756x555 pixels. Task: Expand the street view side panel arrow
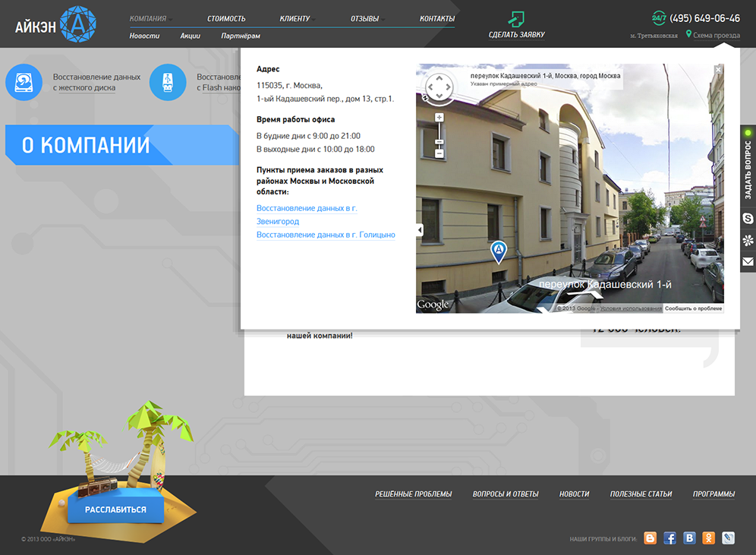[420, 230]
